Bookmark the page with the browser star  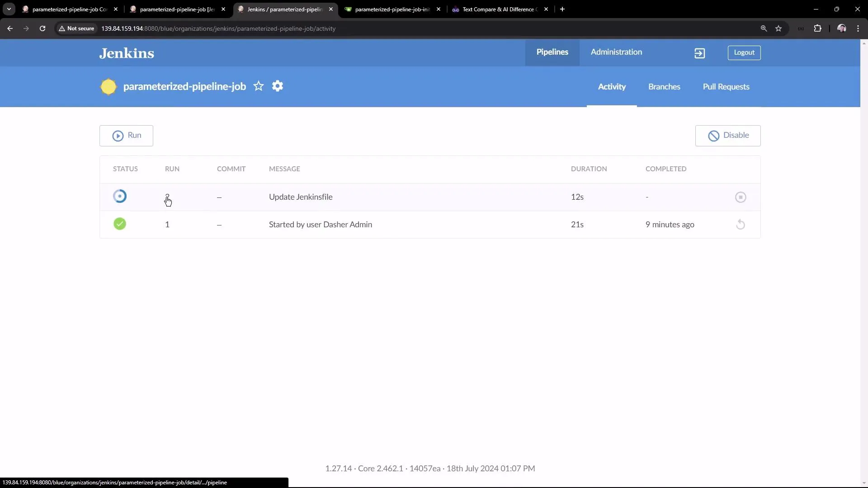779,28
